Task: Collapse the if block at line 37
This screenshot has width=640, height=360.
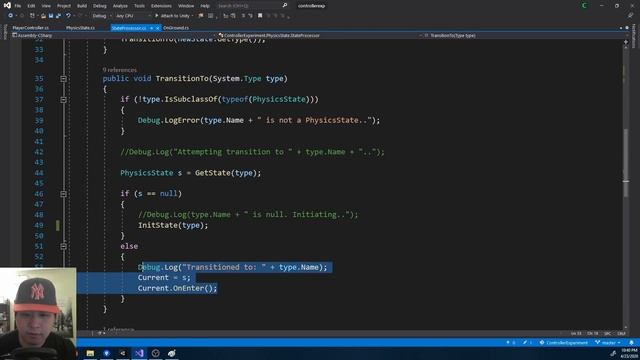Action: click(63, 100)
